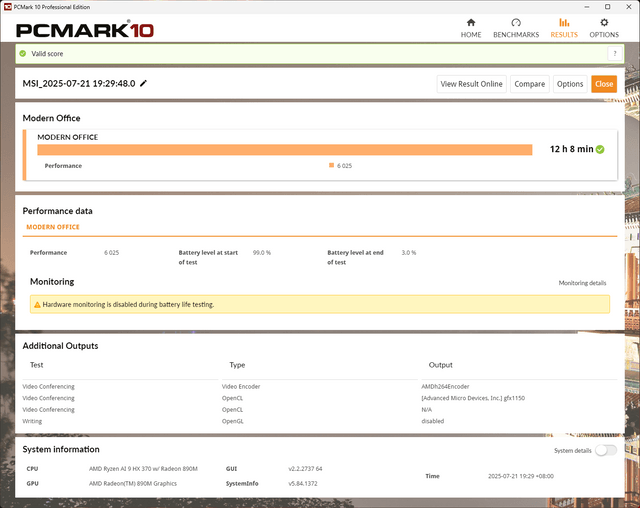This screenshot has width=640, height=508.
Task: Open the Monitoring details link
Action: click(x=582, y=283)
